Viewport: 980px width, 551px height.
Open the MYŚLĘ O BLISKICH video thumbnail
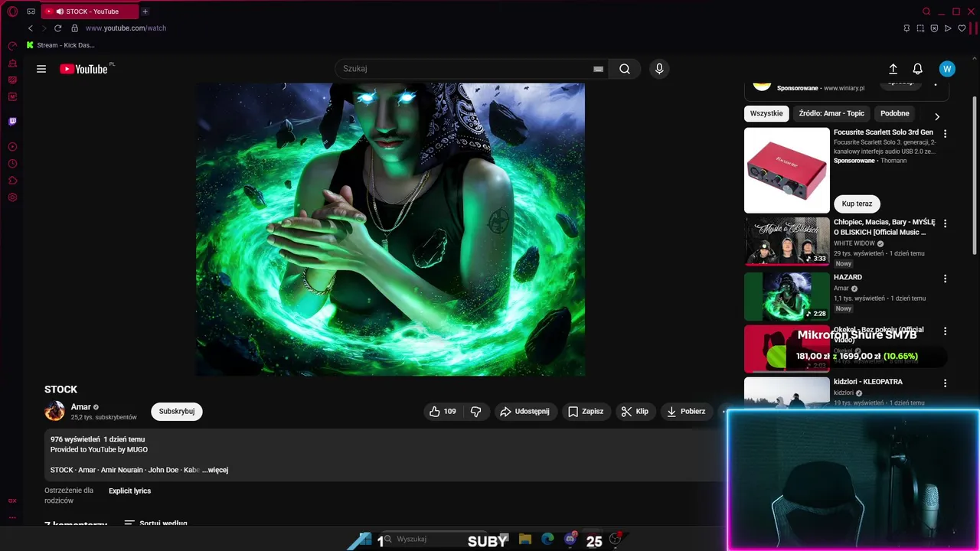coord(786,241)
